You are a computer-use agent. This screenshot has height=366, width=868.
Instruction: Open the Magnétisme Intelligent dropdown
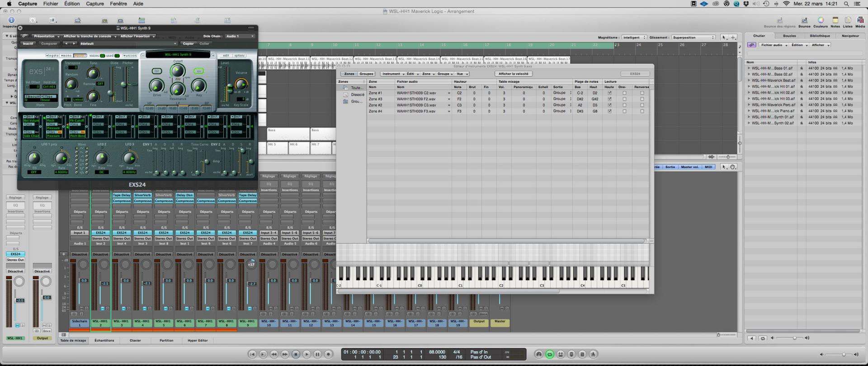634,38
